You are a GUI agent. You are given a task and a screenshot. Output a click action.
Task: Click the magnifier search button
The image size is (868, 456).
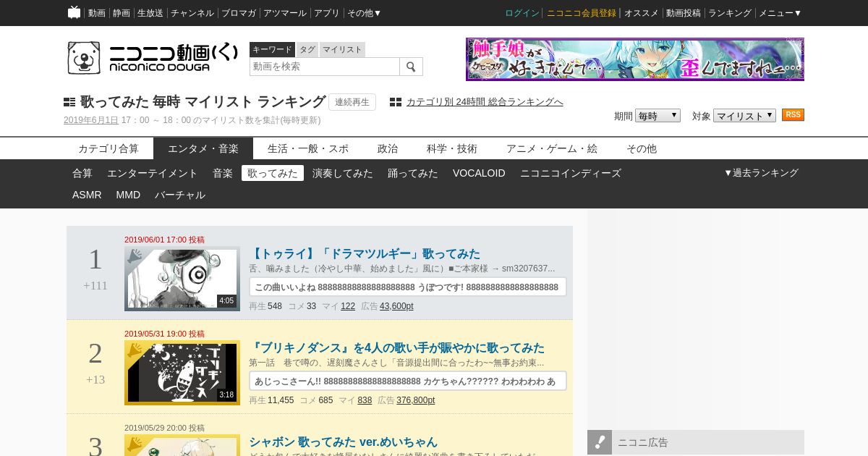(x=411, y=67)
